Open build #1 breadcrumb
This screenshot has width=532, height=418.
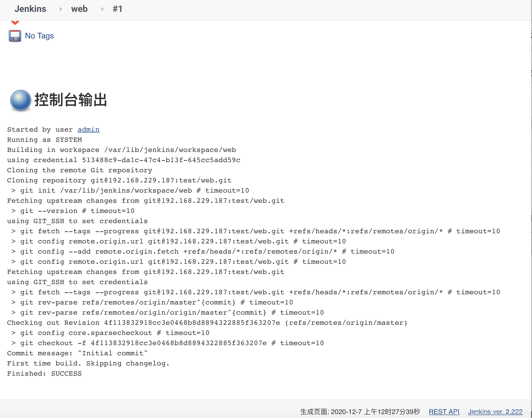117,9
